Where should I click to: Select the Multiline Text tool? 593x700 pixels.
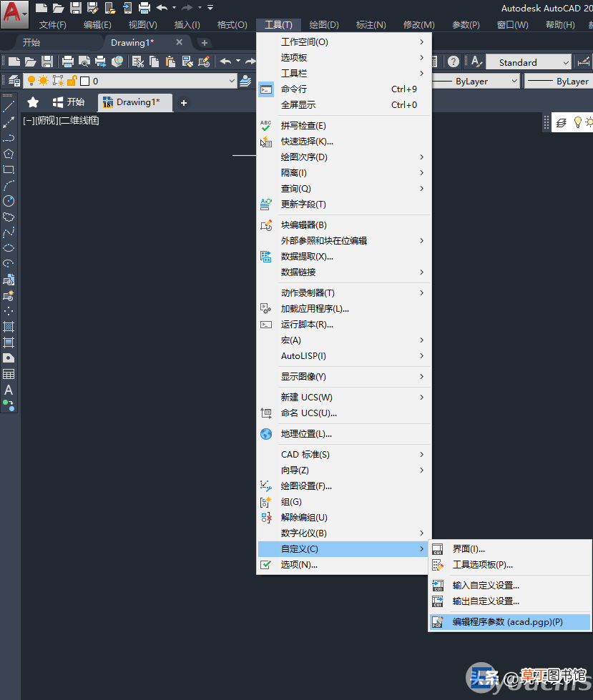pyautogui.click(x=9, y=390)
